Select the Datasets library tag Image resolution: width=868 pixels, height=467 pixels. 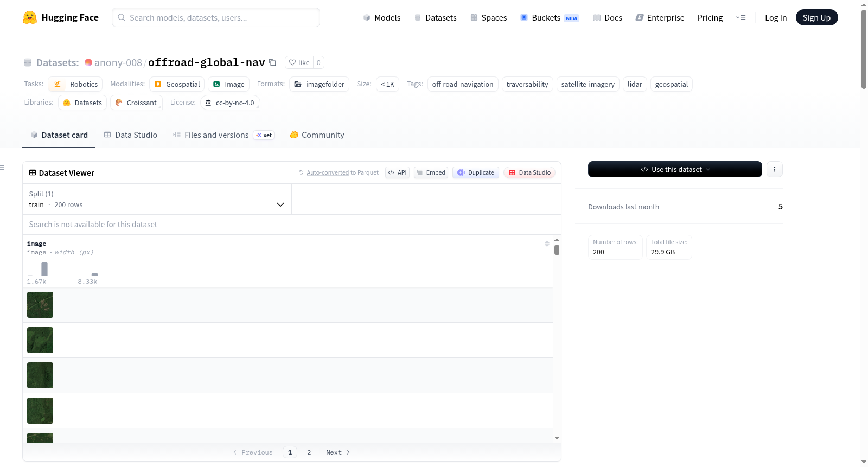pos(82,103)
